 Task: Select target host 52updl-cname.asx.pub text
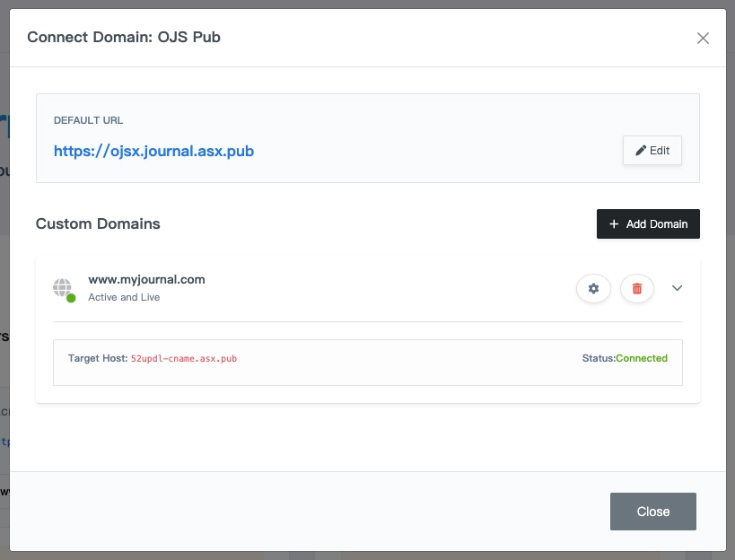tap(184, 358)
